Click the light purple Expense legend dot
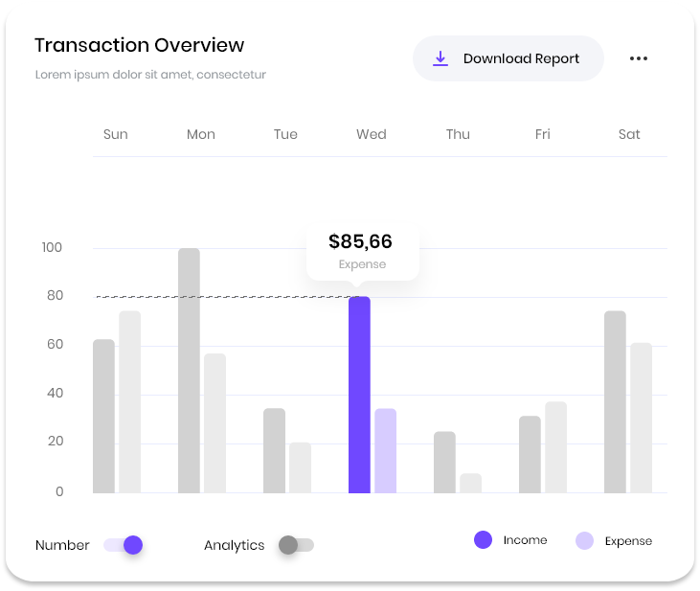700x591 pixels. click(x=584, y=540)
